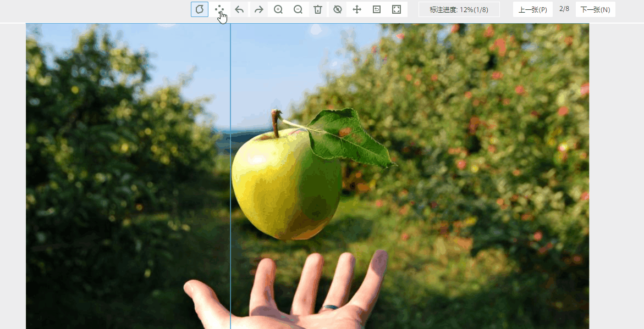Go to next image 下一张(N)
644x329 pixels.
[595, 9]
